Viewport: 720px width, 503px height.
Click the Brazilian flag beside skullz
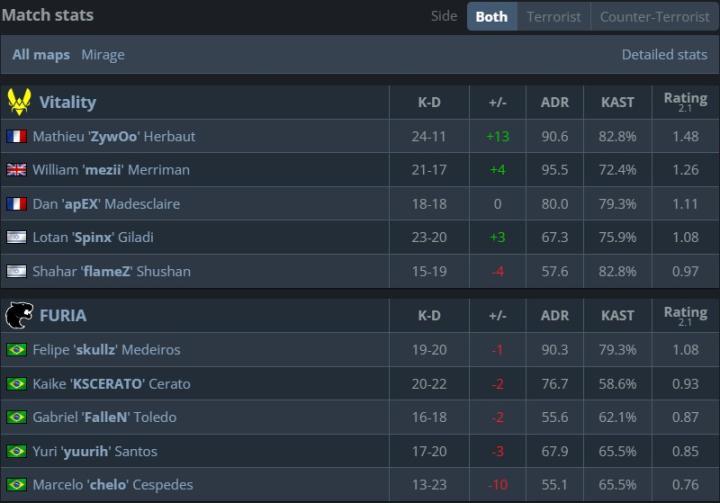17,350
